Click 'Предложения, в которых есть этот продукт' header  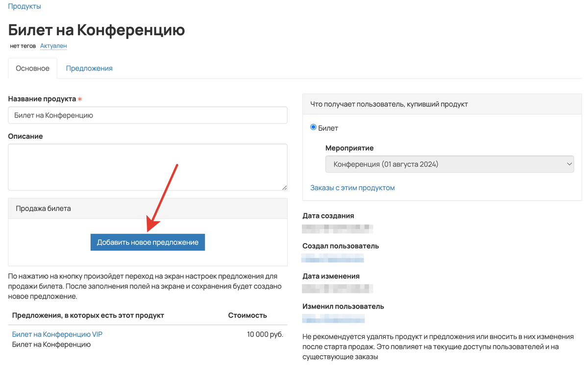[88, 315]
